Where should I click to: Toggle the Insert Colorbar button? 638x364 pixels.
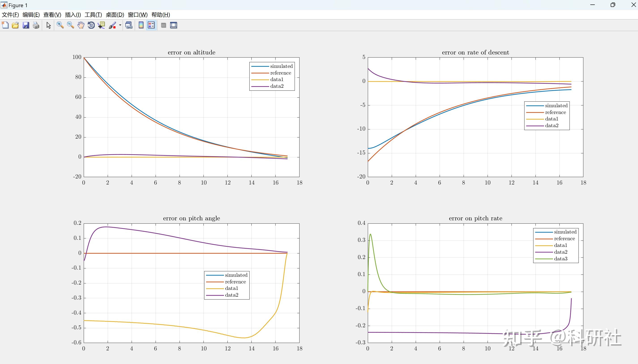coord(141,25)
